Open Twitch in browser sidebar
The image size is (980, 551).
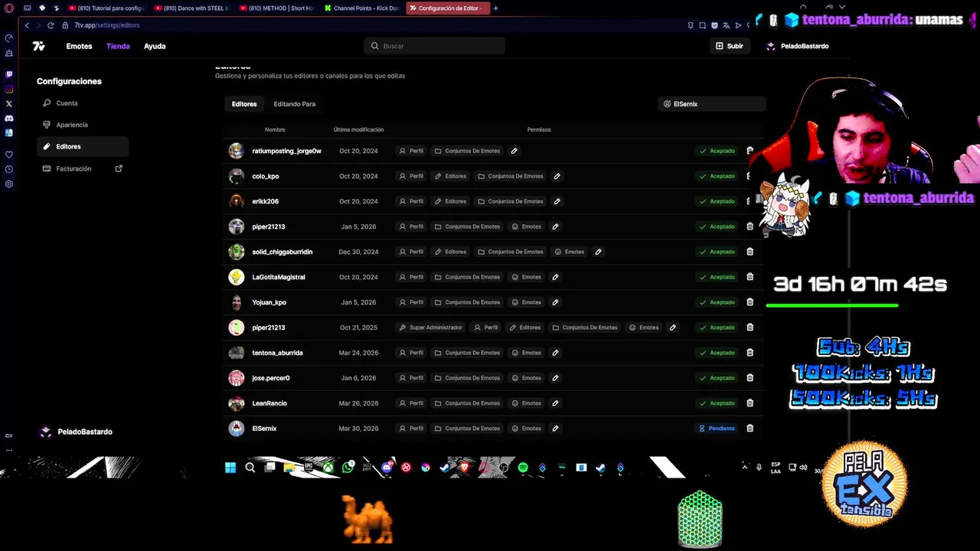pyautogui.click(x=9, y=74)
